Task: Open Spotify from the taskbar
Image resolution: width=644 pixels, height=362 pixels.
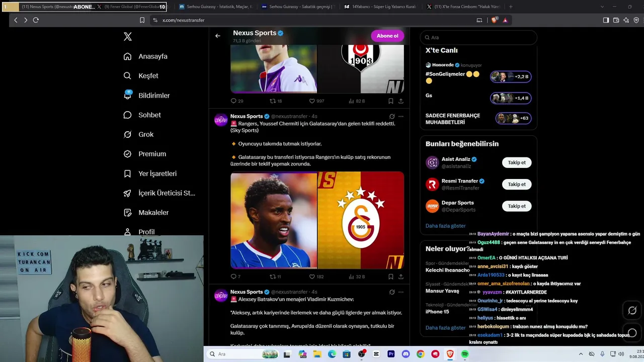Action: [465, 354]
